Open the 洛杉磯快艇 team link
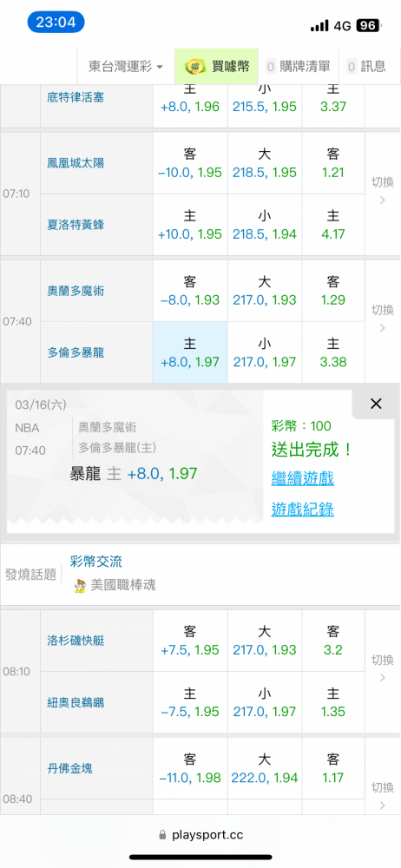 tap(76, 641)
